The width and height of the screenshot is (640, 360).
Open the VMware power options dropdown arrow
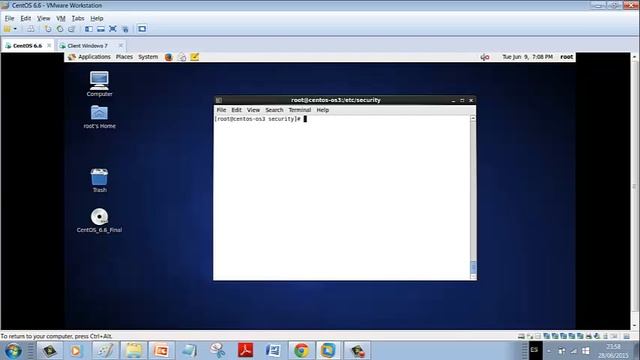coord(15,29)
